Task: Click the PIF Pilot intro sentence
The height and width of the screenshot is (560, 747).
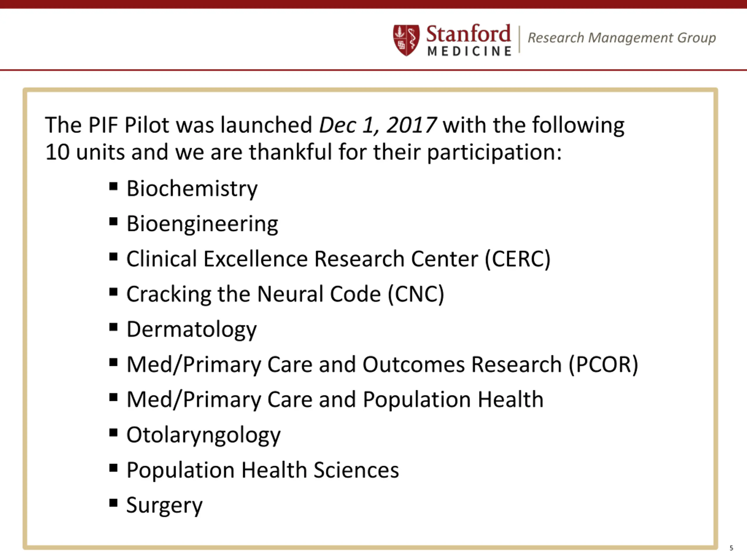Action: click(335, 139)
